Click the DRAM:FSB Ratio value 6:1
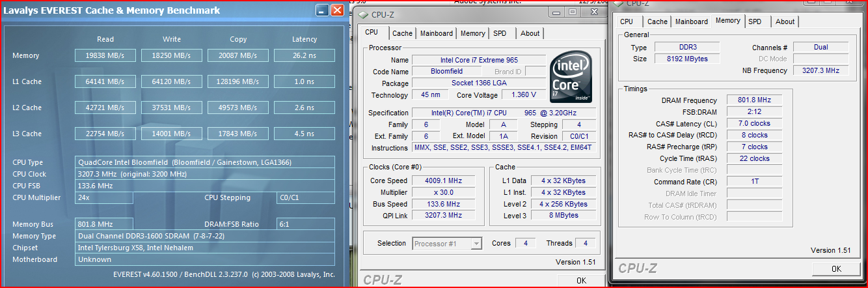 pyautogui.click(x=306, y=224)
